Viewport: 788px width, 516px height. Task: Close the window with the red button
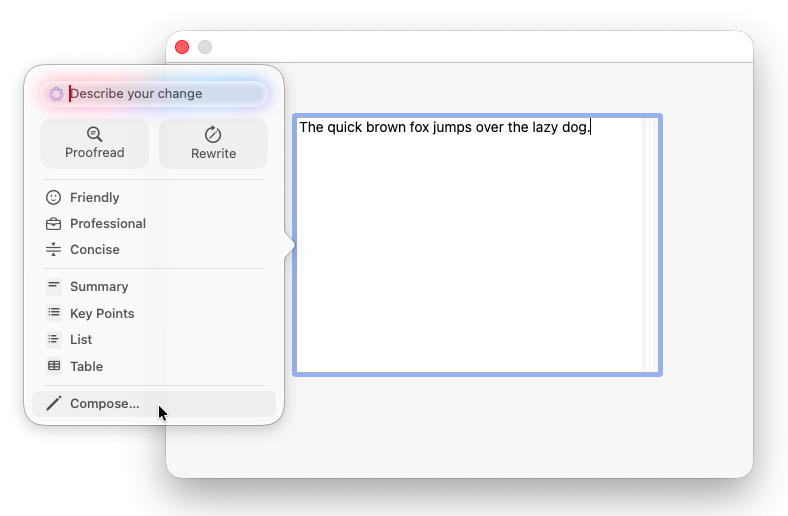182,47
